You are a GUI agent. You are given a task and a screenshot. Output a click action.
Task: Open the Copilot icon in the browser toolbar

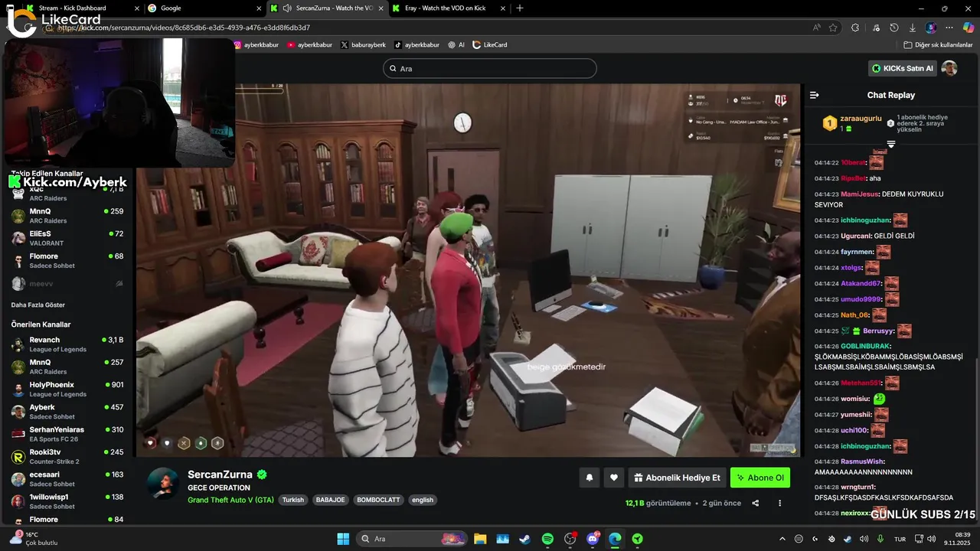point(969,28)
